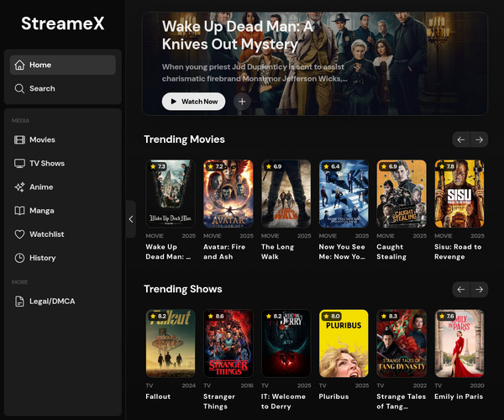Click the 8.6 rating badge on Stranger Things

tap(216, 316)
